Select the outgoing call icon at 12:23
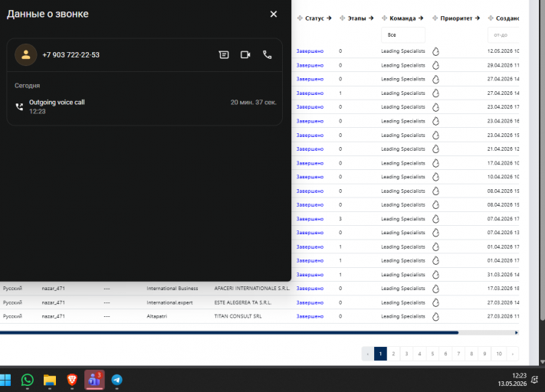 [x=19, y=107]
